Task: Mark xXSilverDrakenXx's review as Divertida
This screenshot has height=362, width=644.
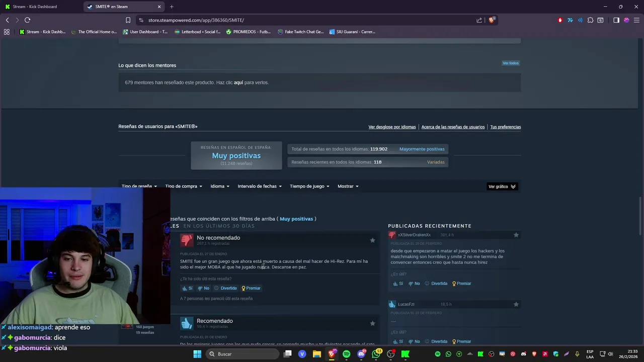Action: pyautogui.click(x=436, y=284)
